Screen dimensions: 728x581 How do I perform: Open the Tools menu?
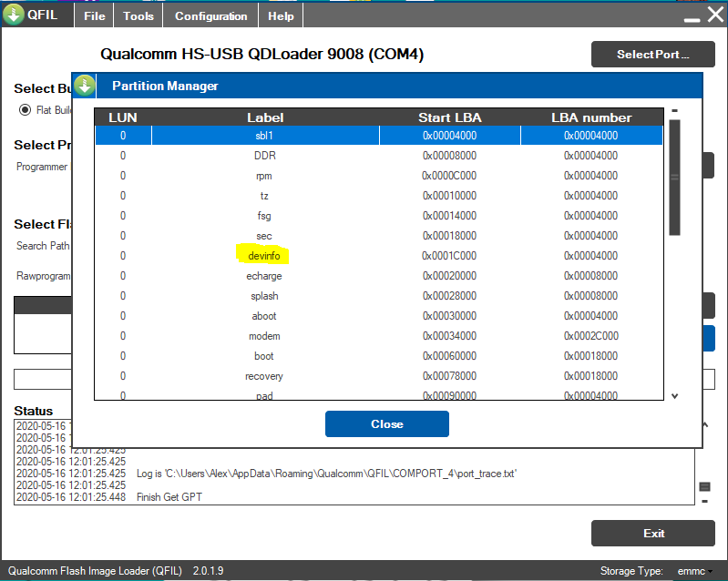138,16
